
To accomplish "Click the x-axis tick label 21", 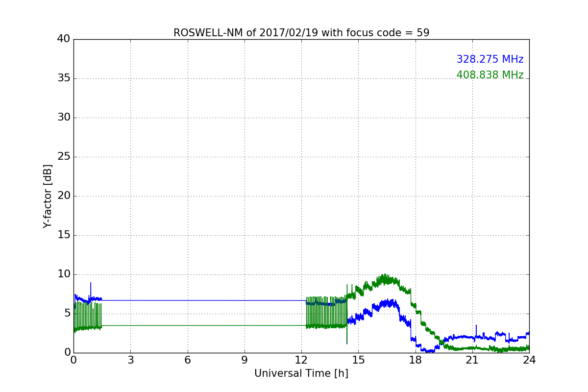I will point(472,360).
